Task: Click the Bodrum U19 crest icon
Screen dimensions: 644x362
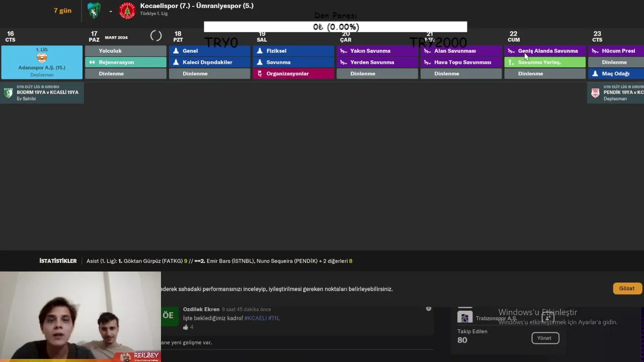Action: pos(8,93)
